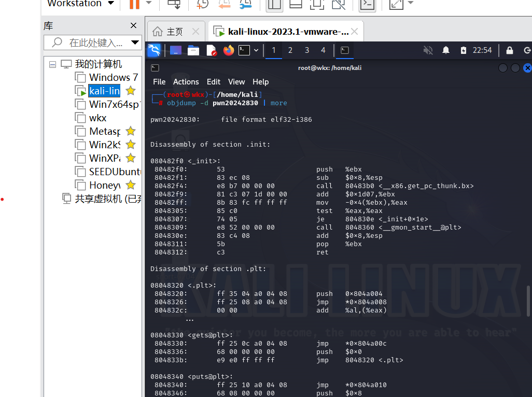Select SEEDUbuntu virtual machine

[x=115, y=172]
